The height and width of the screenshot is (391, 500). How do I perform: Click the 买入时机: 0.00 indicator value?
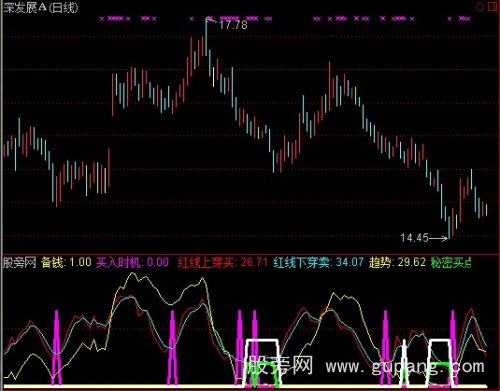[x=132, y=262]
